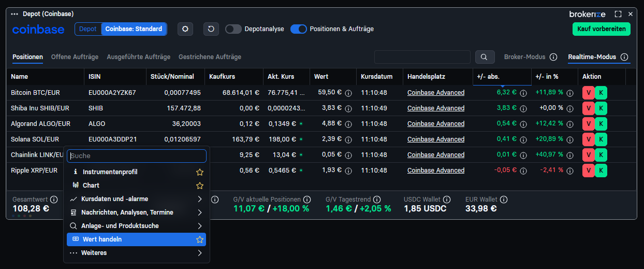Favorite the Wert handeln entry star

tap(199, 239)
